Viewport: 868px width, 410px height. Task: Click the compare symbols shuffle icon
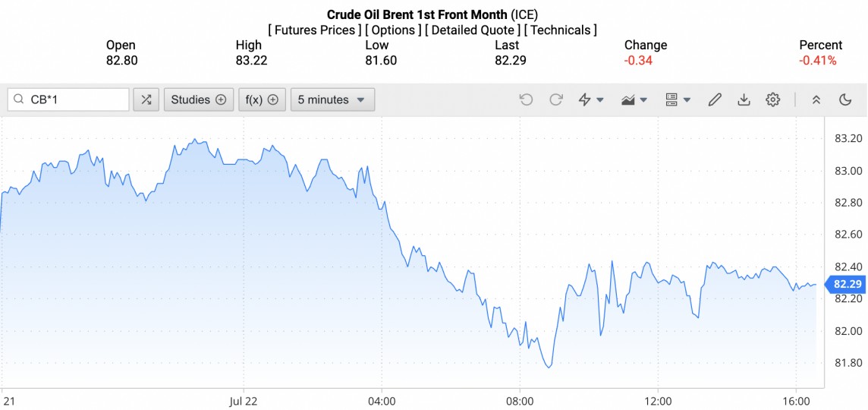pyautogui.click(x=146, y=99)
